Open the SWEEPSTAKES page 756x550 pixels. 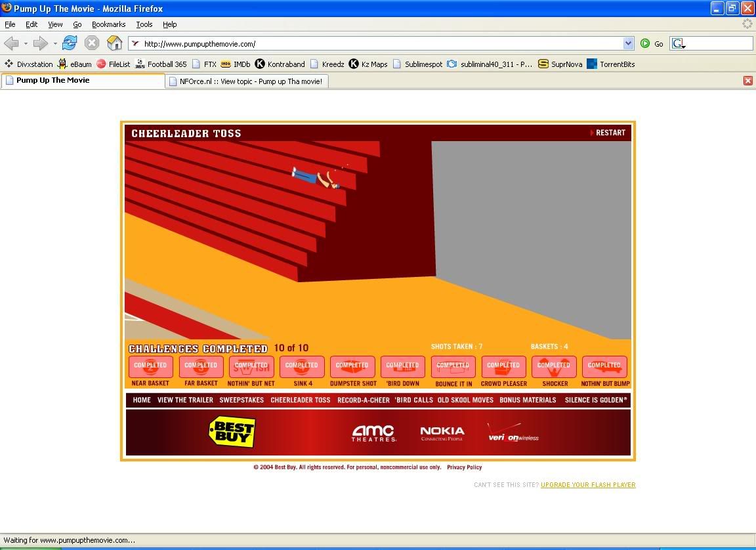[x=241, y=400]
